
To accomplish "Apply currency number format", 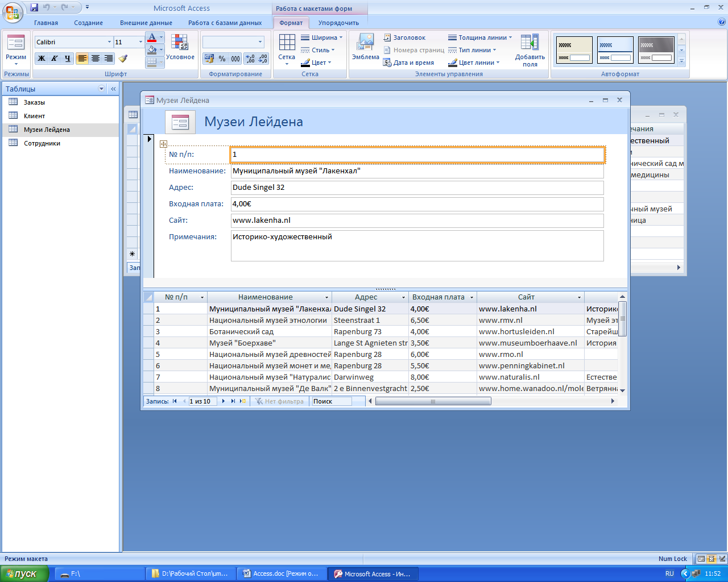I will click(209, 59).
